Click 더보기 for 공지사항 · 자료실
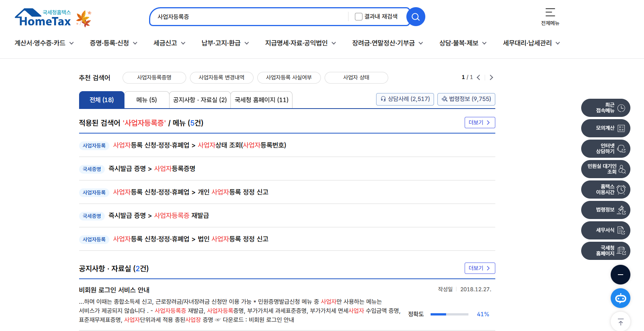The image size is (644, 331). point(480,268)
